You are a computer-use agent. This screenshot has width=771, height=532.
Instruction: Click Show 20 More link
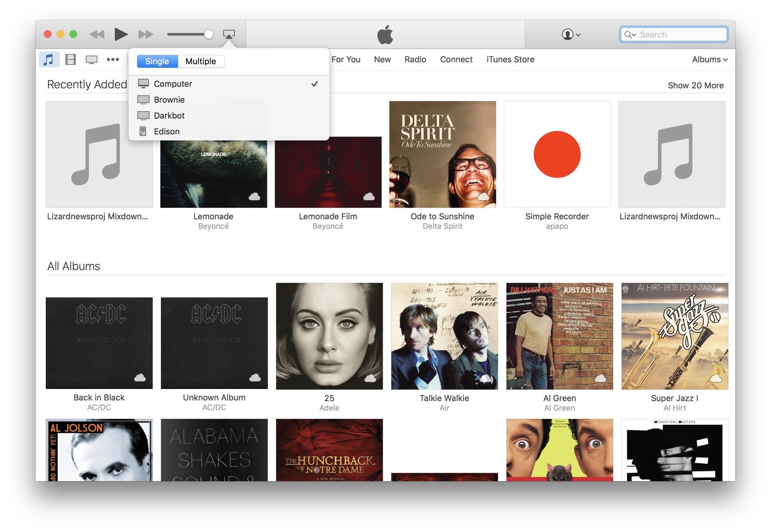[x=696, y=85]
